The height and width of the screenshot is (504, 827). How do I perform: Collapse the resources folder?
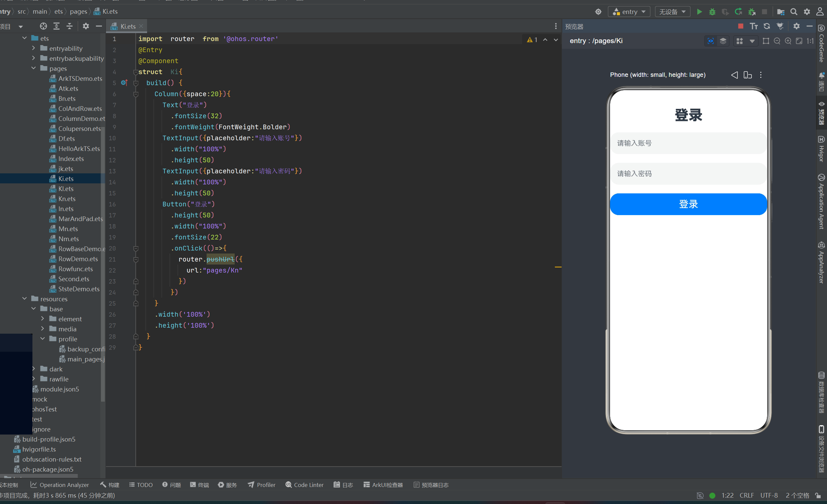click(x=24, y=299)
